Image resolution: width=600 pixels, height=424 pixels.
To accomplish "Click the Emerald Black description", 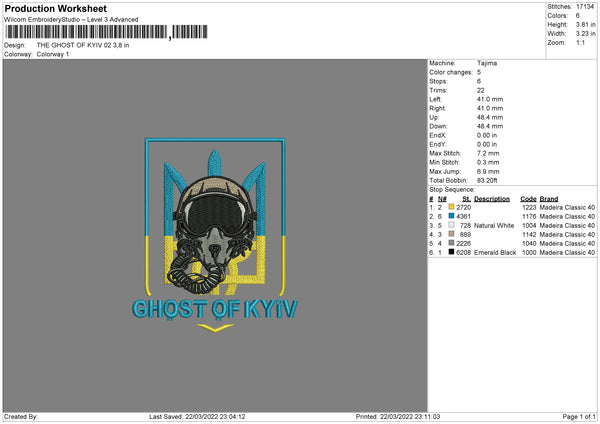I will pyautogui.click(x=495, y=253).
